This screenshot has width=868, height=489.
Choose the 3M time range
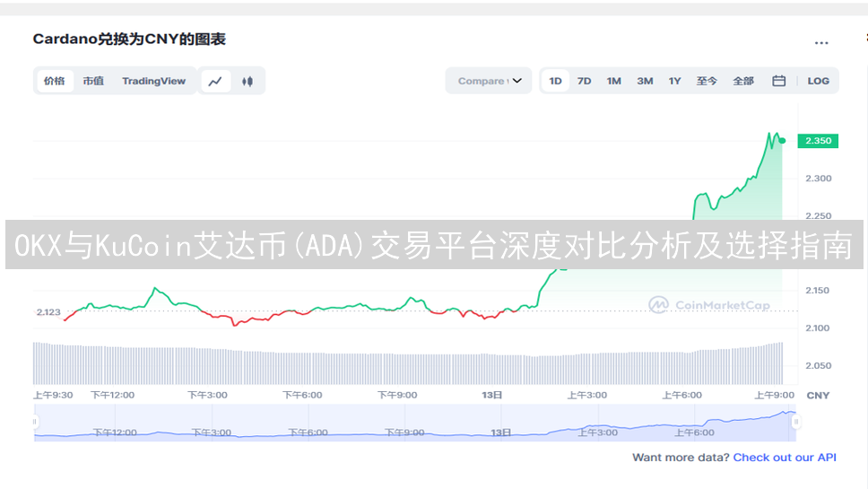pyautogui.click(x=645, y=81)
